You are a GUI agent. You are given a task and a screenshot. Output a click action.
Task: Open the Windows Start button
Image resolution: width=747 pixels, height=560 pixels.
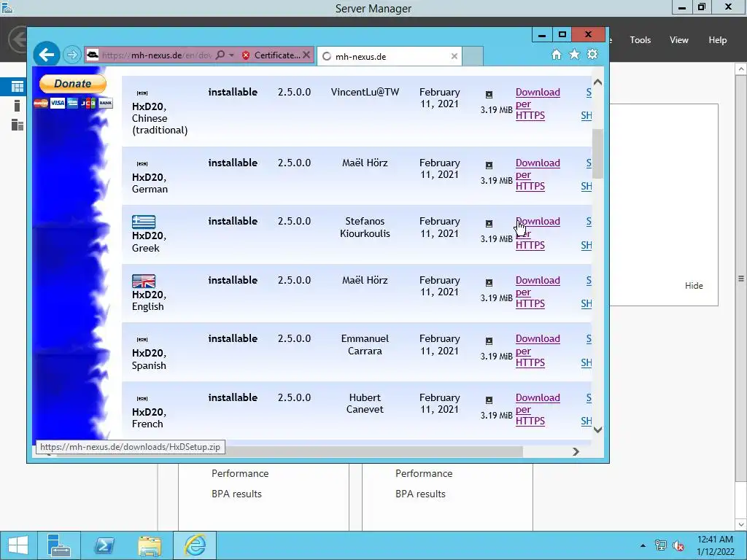coord(18,545)
